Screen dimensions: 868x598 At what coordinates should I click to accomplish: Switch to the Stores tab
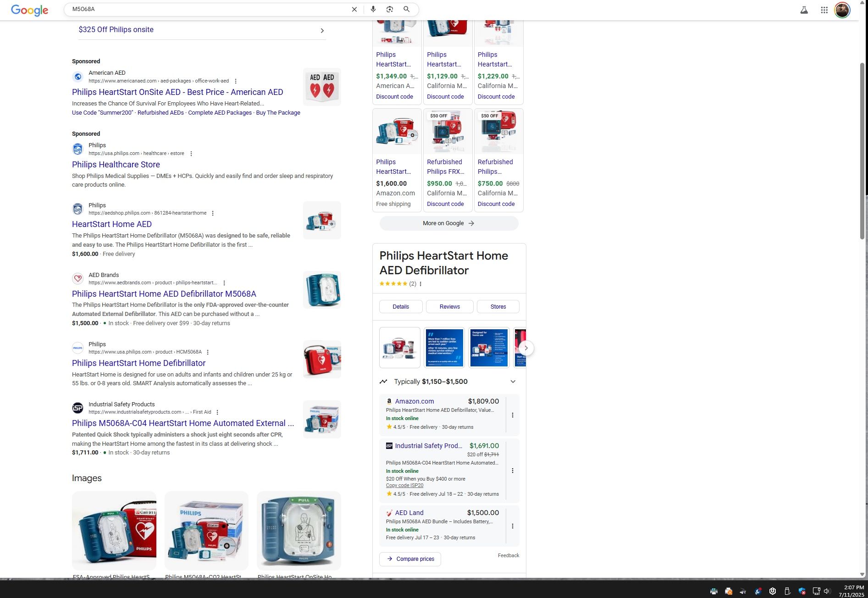tap(498, 307)
